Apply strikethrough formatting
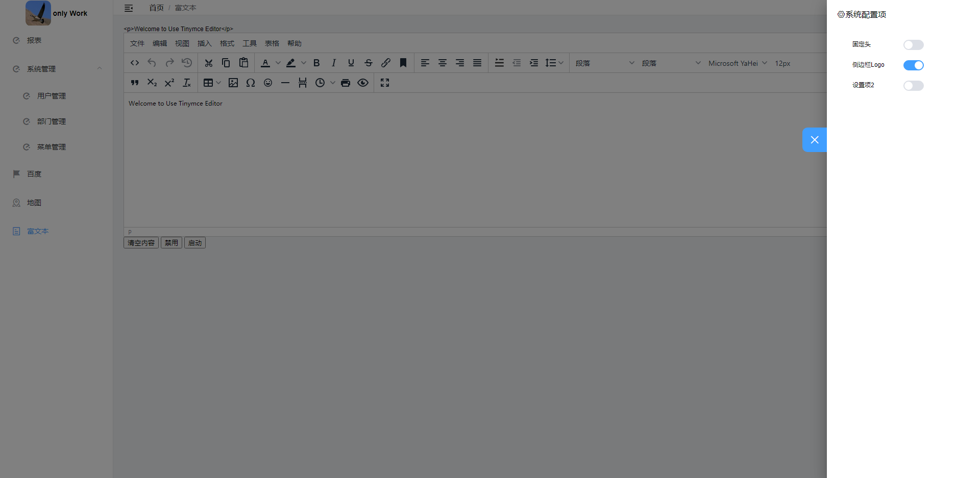980x478 pixels. (369, 63)
